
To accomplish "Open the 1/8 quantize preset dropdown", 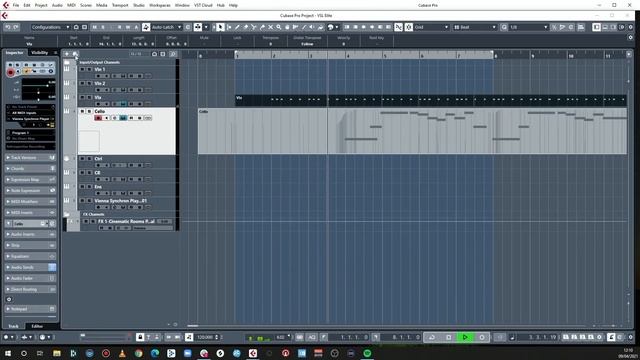I will pyautogui.click(x=529, y=27).
